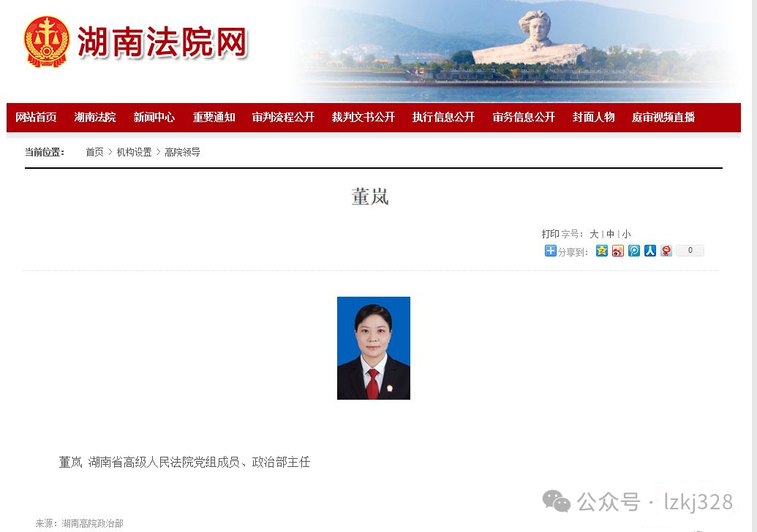
Task: Open the 新闻中心 menu item
Action: 154,117
